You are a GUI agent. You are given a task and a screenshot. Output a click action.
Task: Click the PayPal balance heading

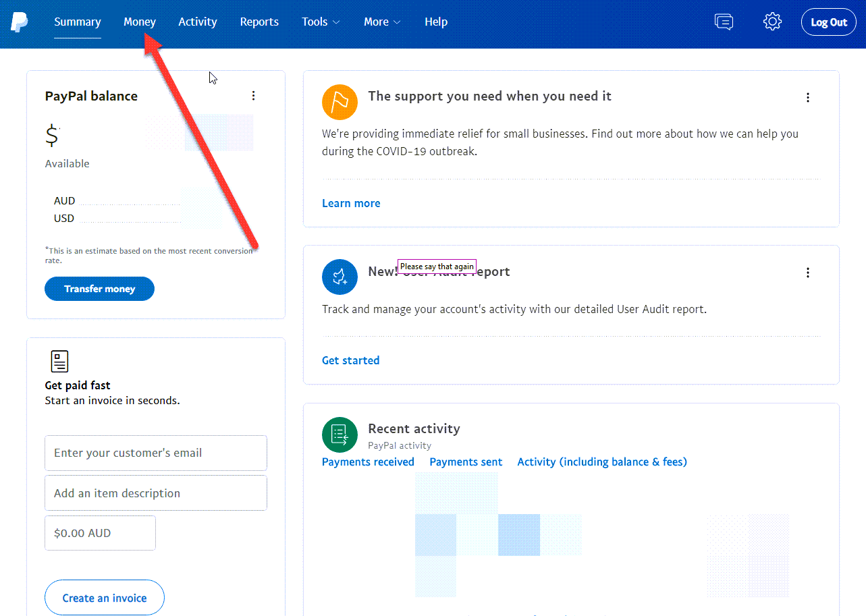[91, 96]
